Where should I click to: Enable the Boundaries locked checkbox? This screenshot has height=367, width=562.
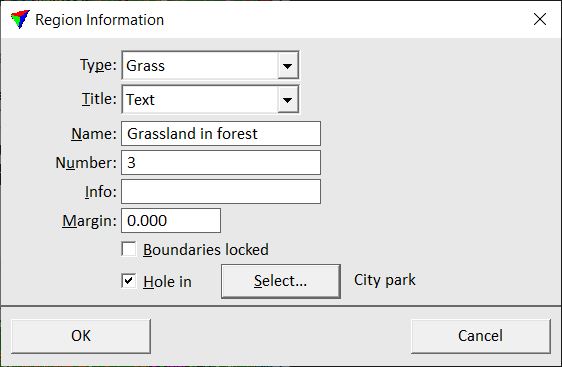coord(129,249)
